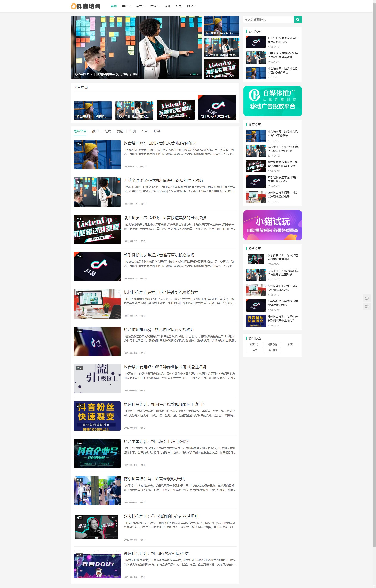Click the keyword search input field
The width and height of the screenshot is (376, 588).
268,20
